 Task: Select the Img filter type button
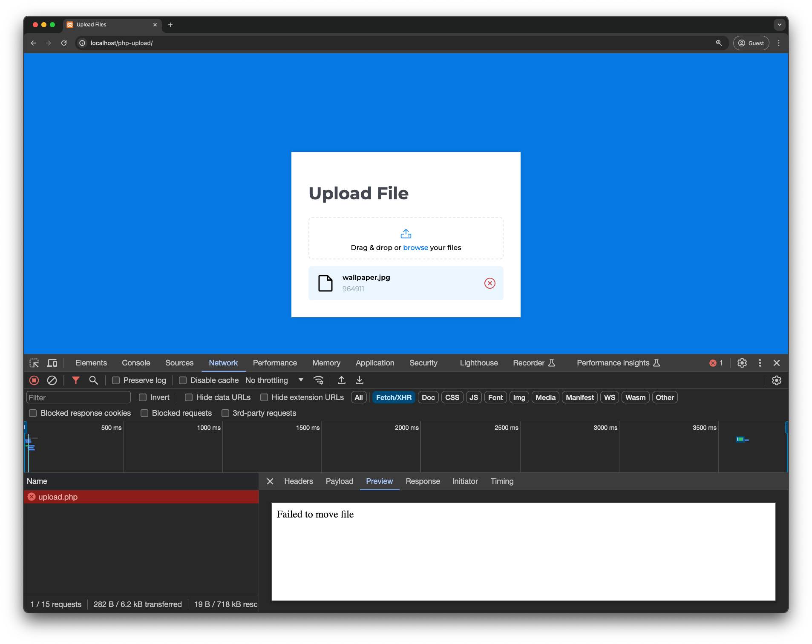tap(519, 397)
